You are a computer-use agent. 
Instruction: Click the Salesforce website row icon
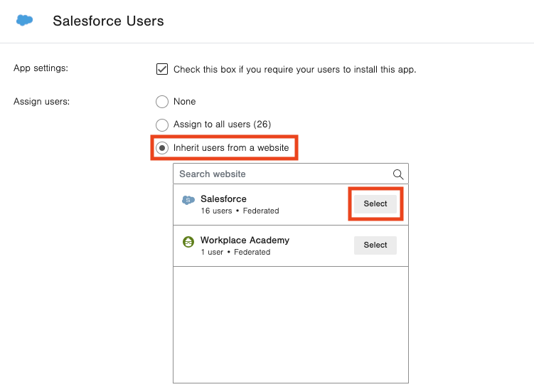pyautogui.click(x=188, y=200)
